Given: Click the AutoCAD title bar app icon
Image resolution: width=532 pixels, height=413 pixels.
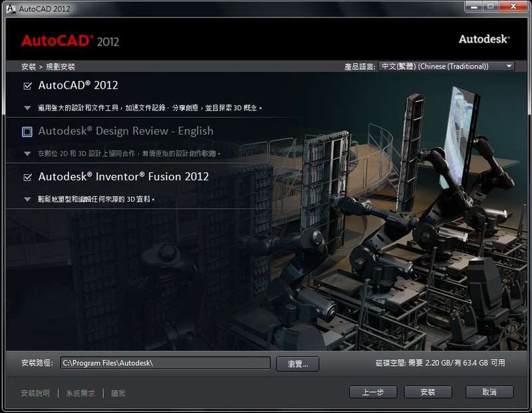Looking at the screenshot, I should pyautogui.click(x=11, y=9).
